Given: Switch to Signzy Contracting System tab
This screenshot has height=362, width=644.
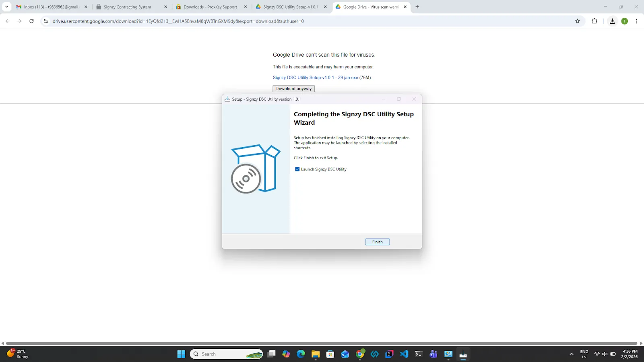Looking at the screenshot, I should click(132, 7).
